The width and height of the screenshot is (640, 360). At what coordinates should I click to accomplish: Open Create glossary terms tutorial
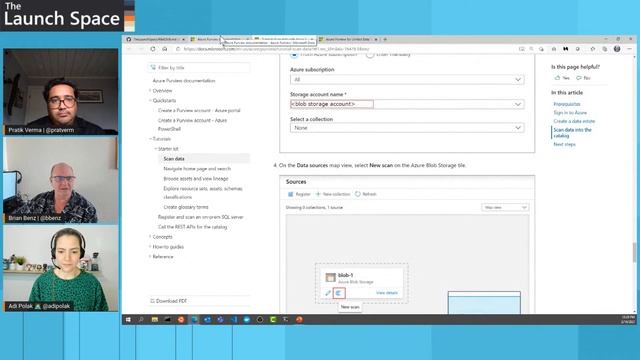[186, 207]
